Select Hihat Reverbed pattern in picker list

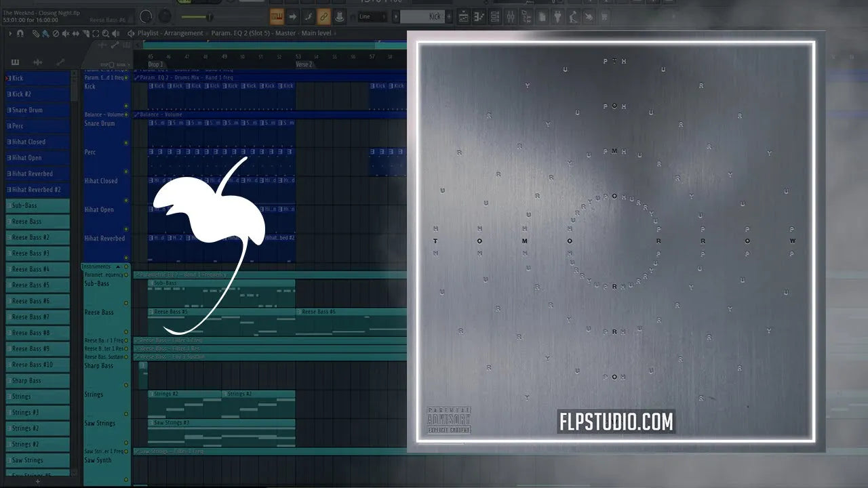tap(38, 174)
